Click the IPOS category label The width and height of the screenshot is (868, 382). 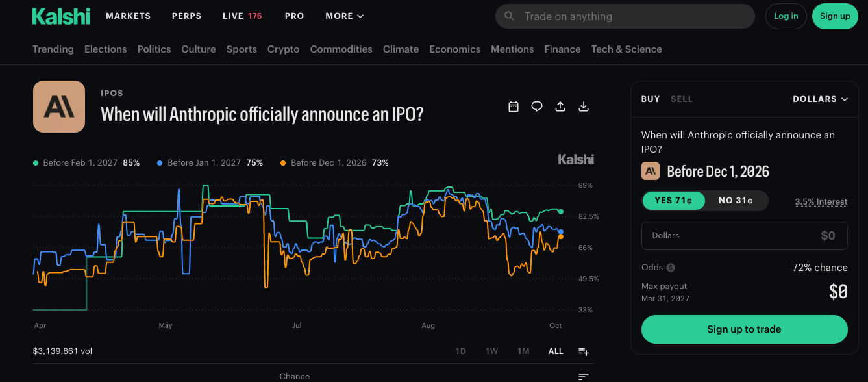112,94
